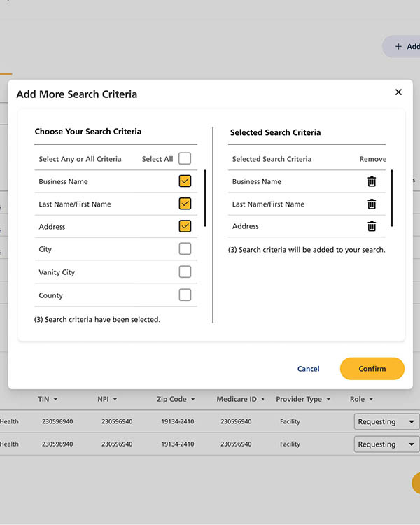
Task: Open the NPI column sort dropdown
Action: (x=115, y=400)
